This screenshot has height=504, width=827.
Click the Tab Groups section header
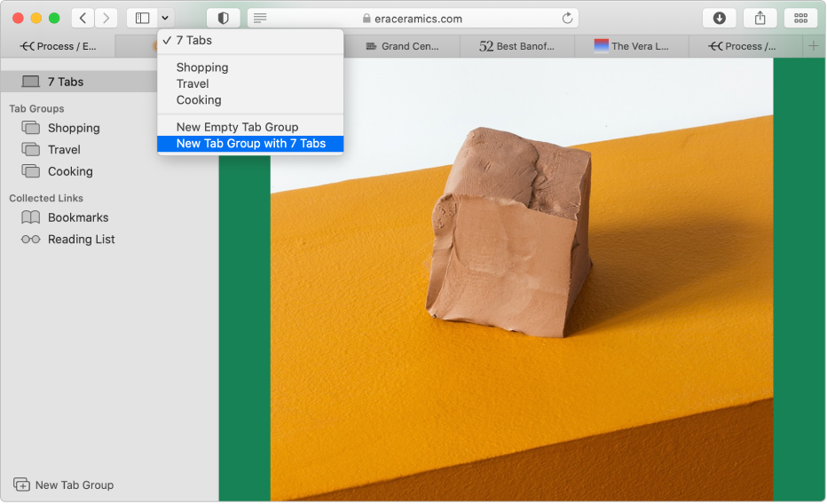(x=36, y=108)
